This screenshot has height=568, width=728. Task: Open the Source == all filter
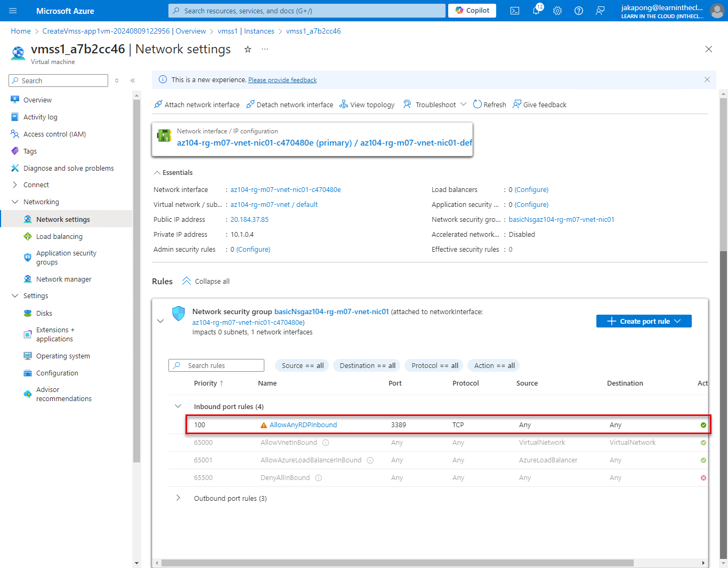[302, 365]
